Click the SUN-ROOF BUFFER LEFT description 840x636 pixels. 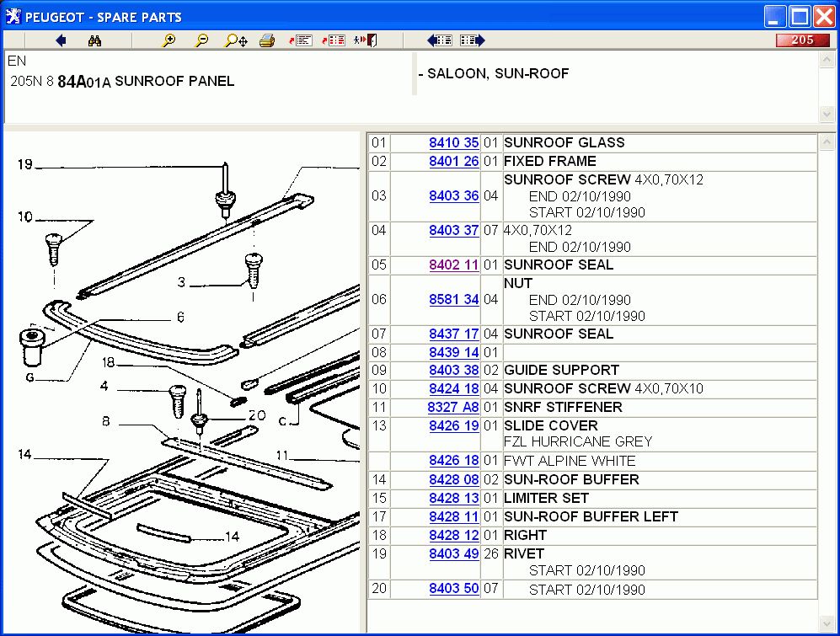tap(591, 516)
